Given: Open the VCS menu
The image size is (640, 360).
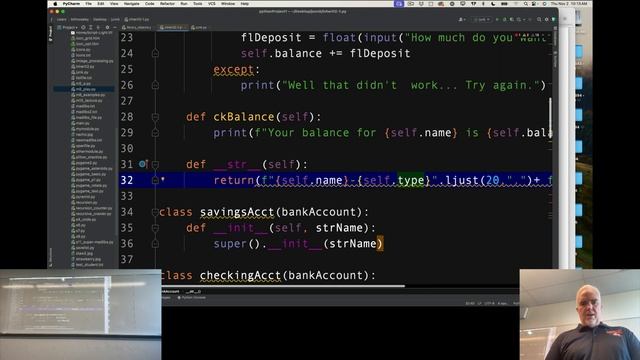Looking at the screenshot, I should tap(212, 4).
